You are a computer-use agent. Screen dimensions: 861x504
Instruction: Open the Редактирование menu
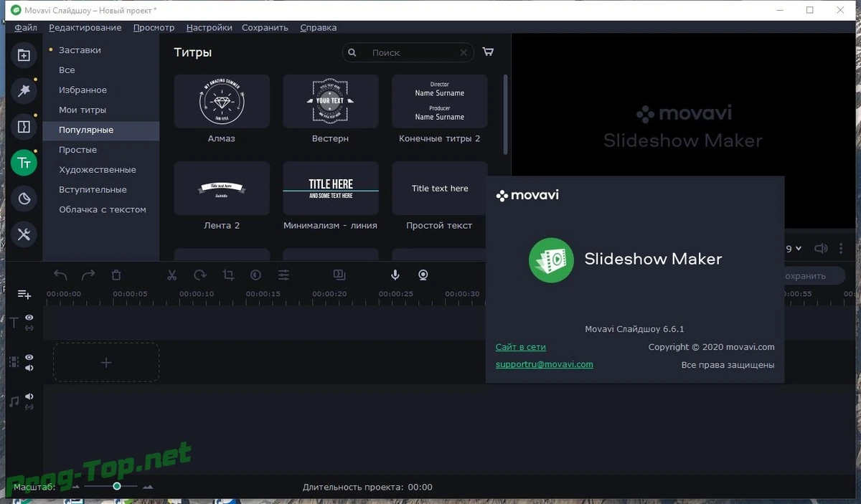[85, 27]
